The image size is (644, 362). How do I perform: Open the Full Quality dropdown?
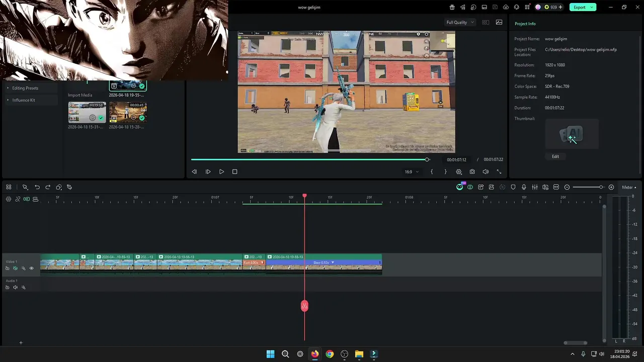(460, 22)
